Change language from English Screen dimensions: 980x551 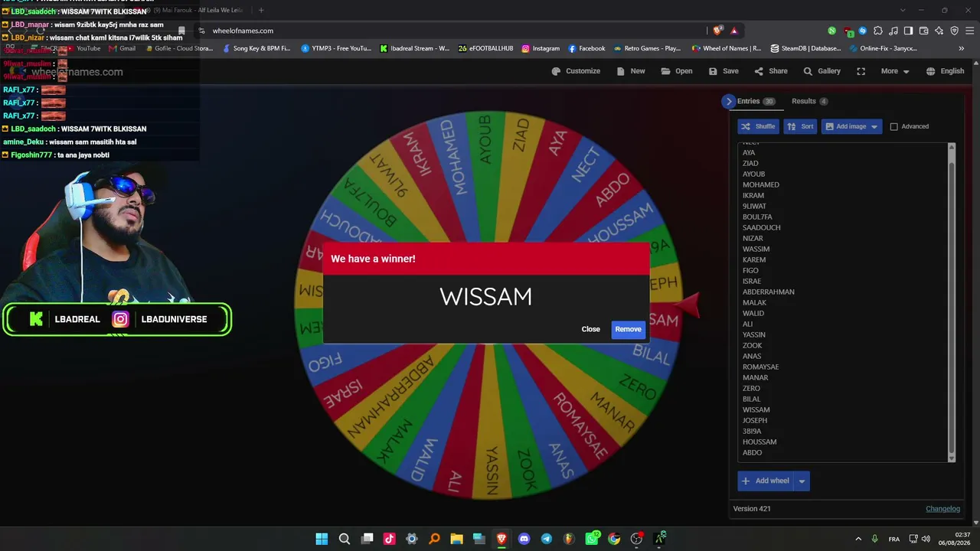pos(945,71)
